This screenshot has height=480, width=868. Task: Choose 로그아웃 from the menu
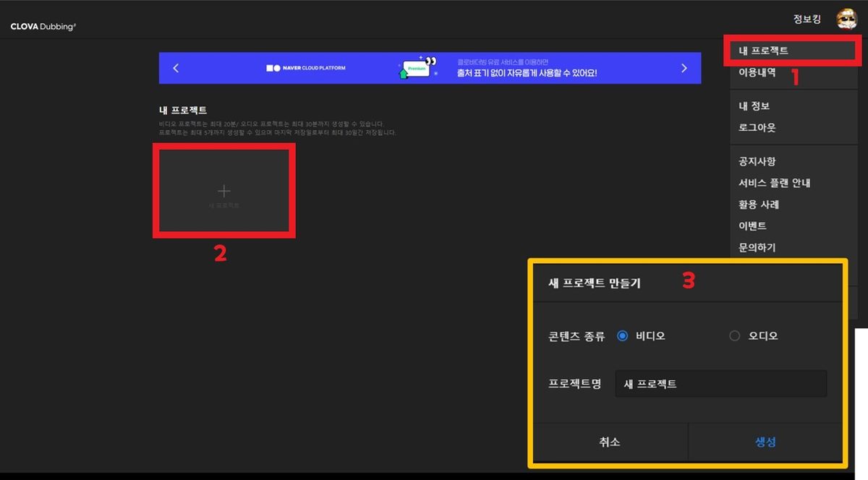click(x=757, y=127)
